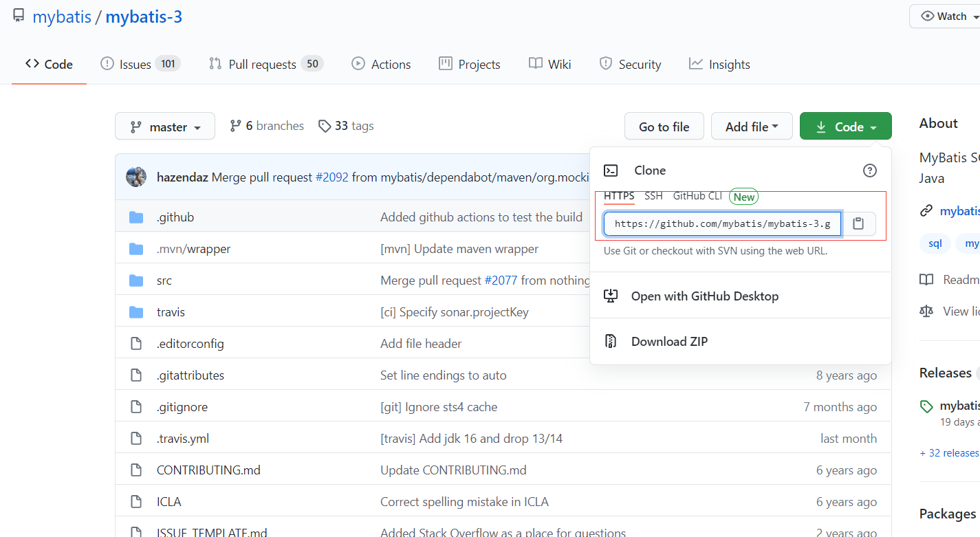Open the + 32 releases link
This screenshot has height=537, width=980.
pyautogui.click(x=949, y=453)
